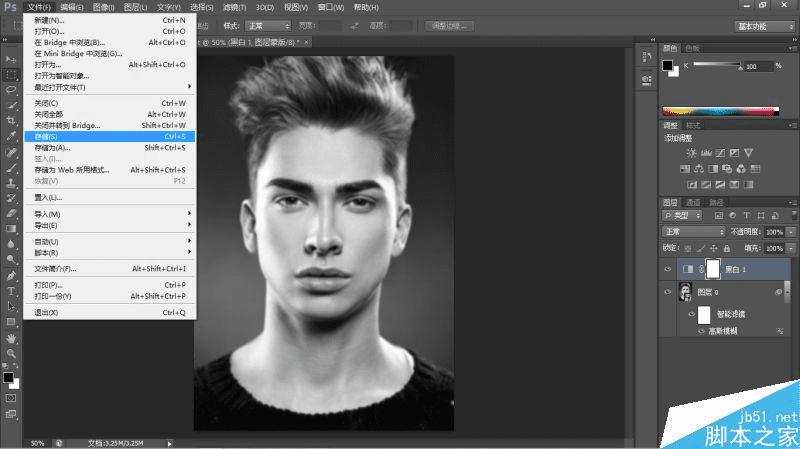Add a Brightness/Contrast adjustment
Viewport: 800px width, 449px height.
(x=692, y=153)
